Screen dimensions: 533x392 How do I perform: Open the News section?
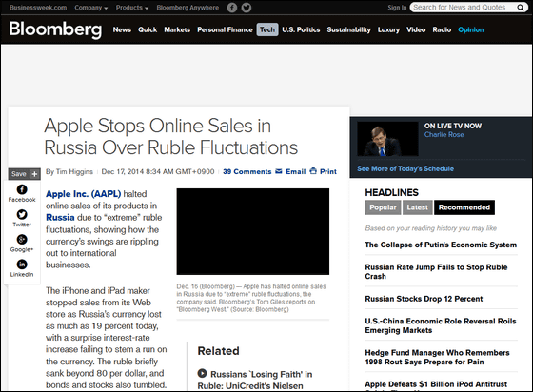[122, 29]
